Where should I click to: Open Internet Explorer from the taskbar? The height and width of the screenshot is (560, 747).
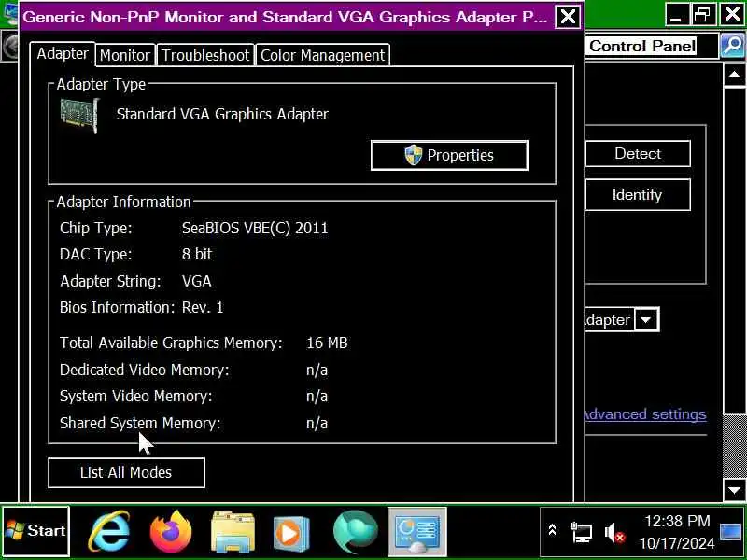tap(108, 531)
